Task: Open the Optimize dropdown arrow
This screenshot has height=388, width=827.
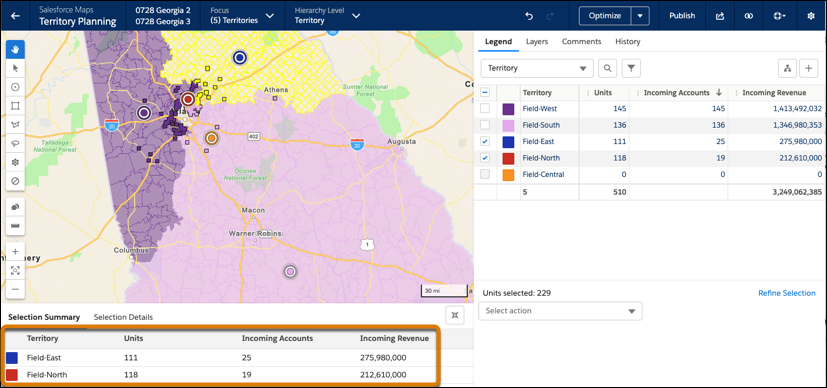Action: tap(640, 16)
